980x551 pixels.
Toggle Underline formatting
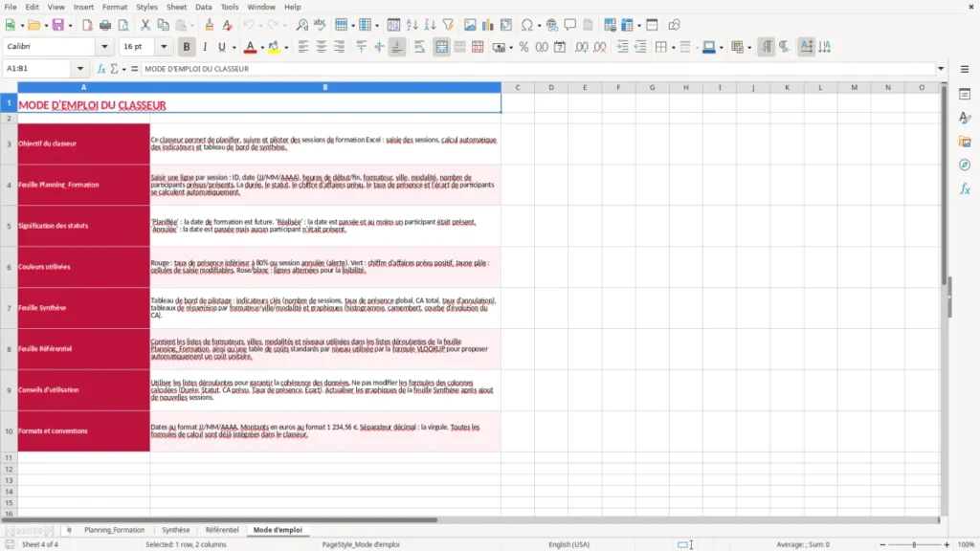[x=221, y=47]
